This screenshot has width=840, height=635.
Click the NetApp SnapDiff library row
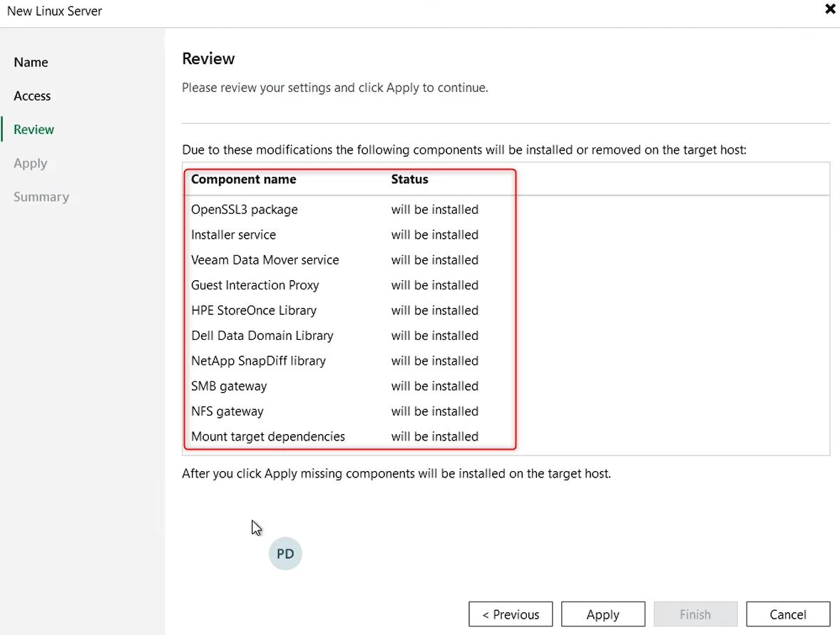click(258, 361)
